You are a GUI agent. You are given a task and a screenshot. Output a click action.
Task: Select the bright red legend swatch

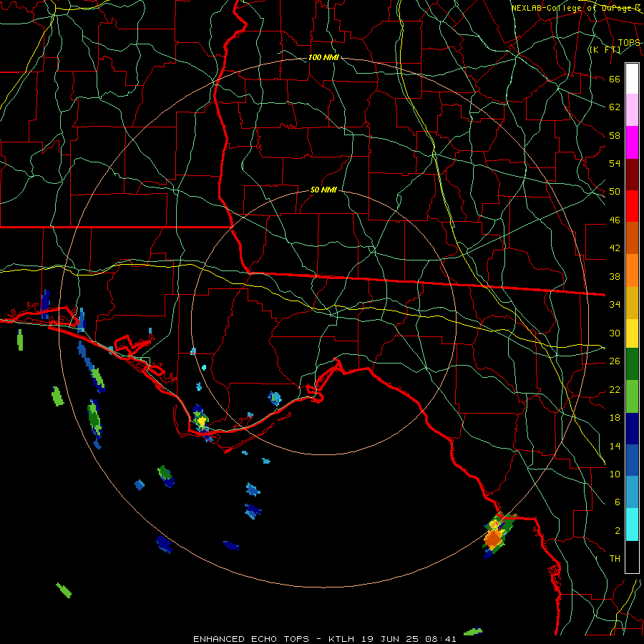coord(632,206)
